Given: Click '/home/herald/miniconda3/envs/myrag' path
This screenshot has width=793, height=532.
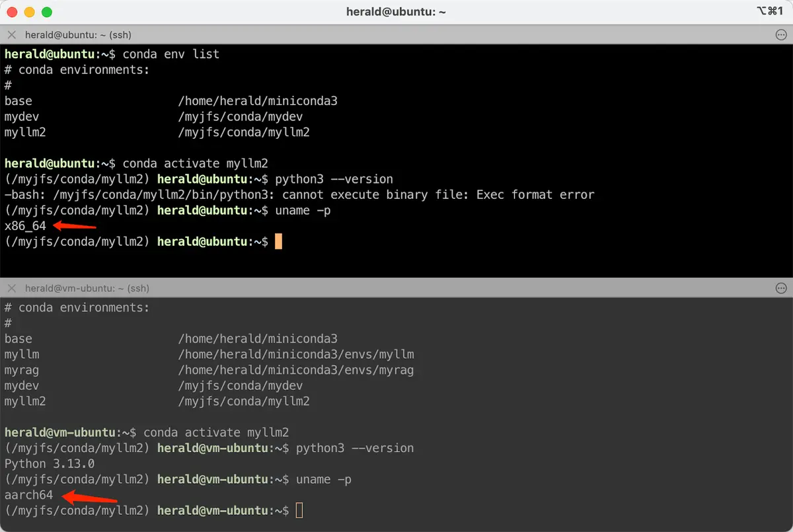Looking at the screenshot, I should coord(296,370).
